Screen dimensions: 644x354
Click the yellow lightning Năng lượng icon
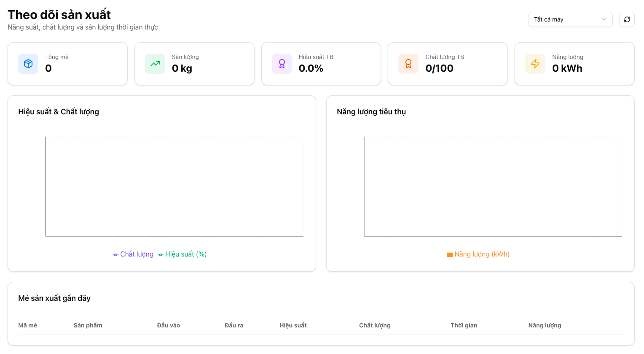click(x=535, y=64)
